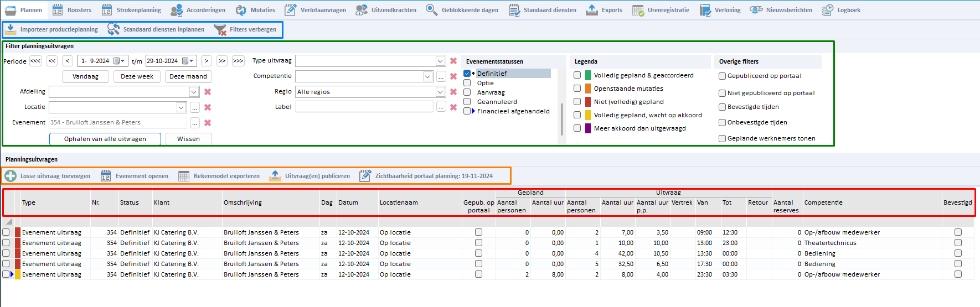This screenshot has height=307, width=980.
Task: Open the Competentie dropdown
Action: 427,76
